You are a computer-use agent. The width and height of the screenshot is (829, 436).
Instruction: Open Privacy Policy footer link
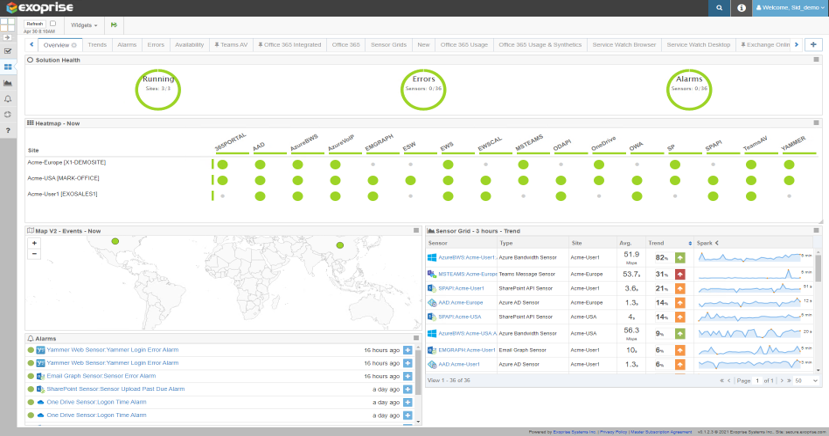point(613,432)
